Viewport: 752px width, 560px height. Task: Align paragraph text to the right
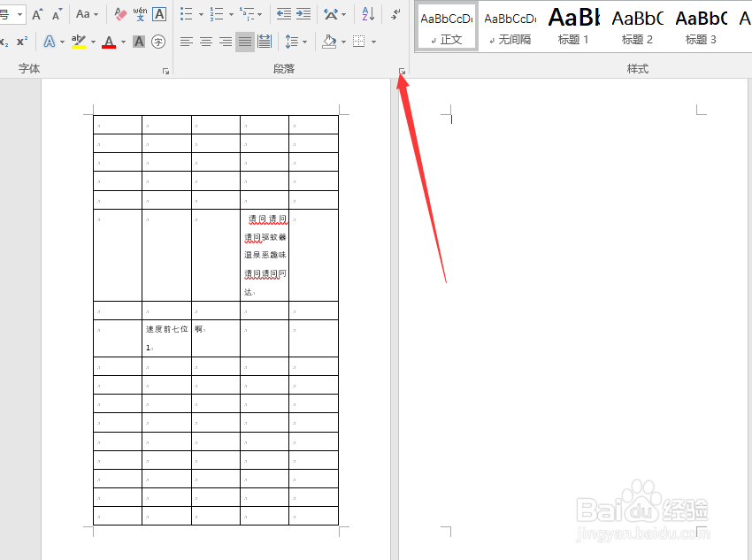pyautogui.click(x=226, y=42)
